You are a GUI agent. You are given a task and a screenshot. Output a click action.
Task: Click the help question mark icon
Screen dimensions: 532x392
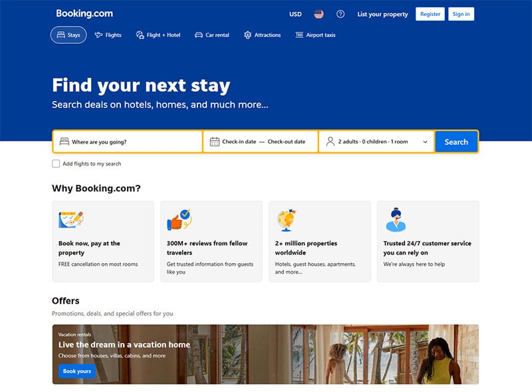click(340, 14)
